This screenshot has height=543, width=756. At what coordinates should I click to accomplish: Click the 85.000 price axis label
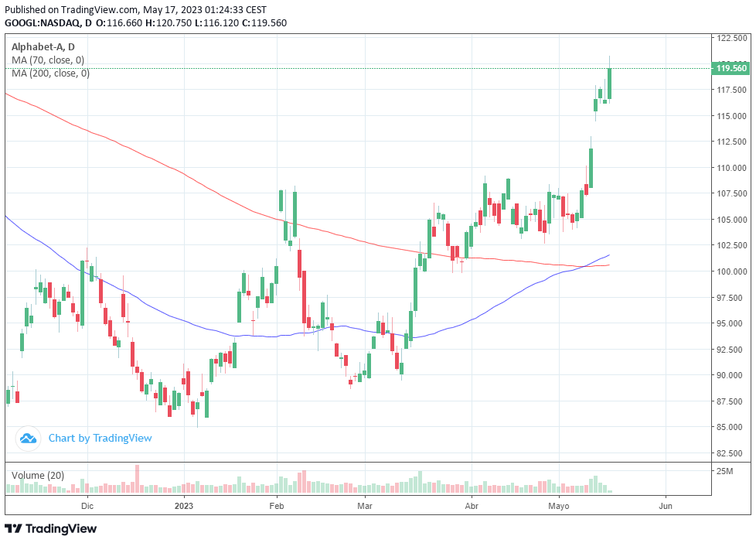click(x=731, y=427)
